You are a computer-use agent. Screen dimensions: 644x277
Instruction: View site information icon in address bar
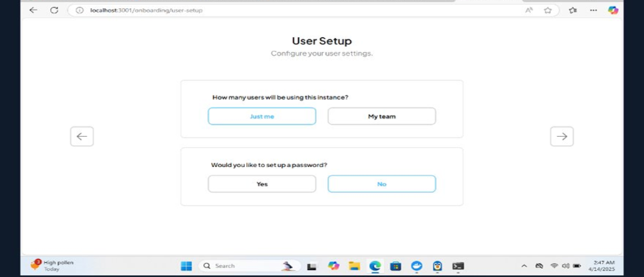[79, 10]
